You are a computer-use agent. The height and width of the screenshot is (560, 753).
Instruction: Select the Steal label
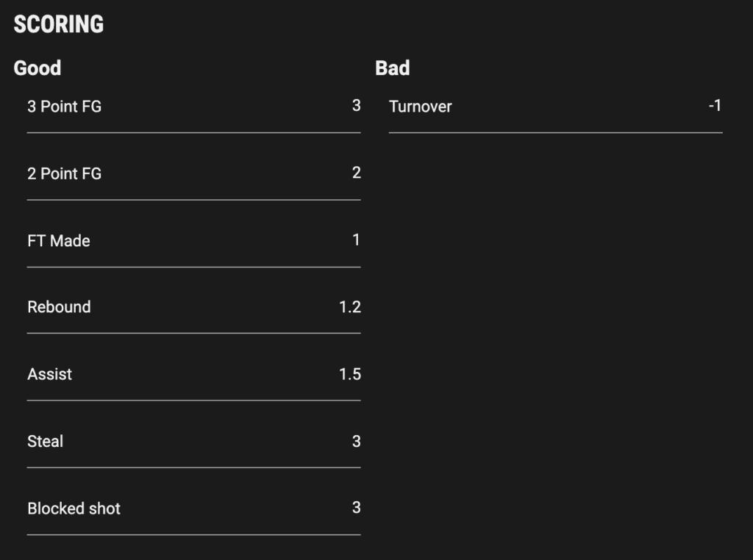coord(45,441)
